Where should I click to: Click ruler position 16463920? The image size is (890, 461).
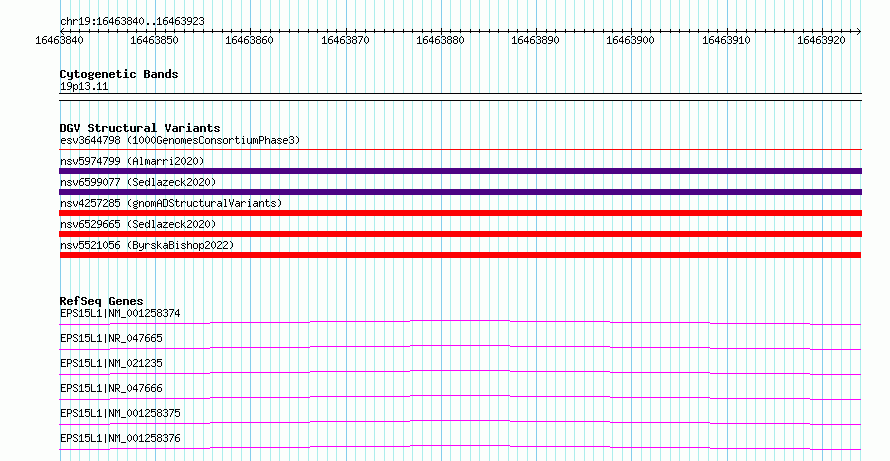click(x=821, y=40)
